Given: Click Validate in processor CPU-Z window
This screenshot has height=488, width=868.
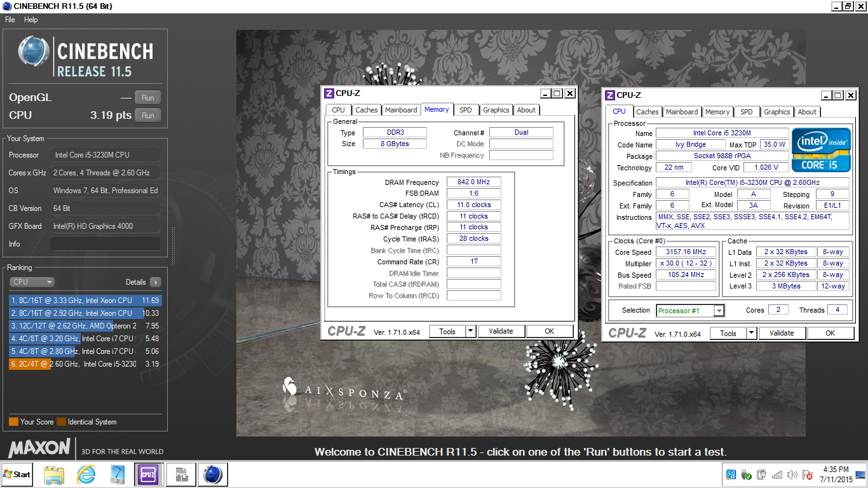Looking at the screenshot, I should [x=782, y=333].
